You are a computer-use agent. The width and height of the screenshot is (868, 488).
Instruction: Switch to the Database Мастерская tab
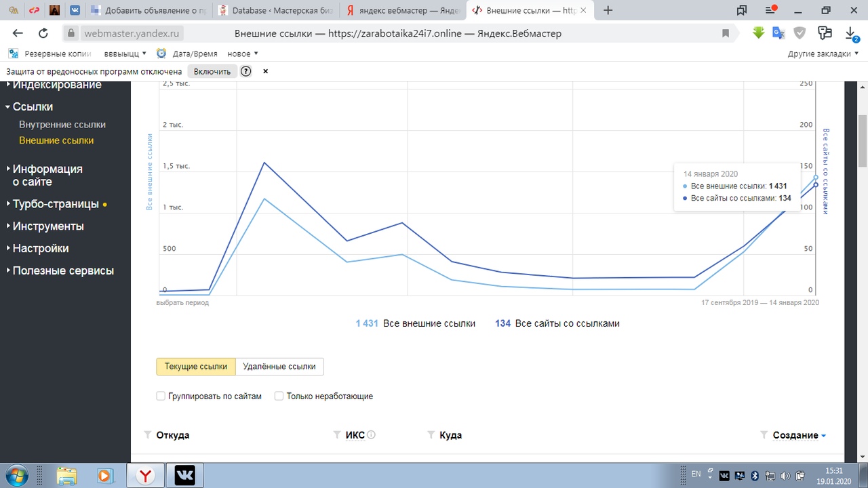tap(275, 11)
